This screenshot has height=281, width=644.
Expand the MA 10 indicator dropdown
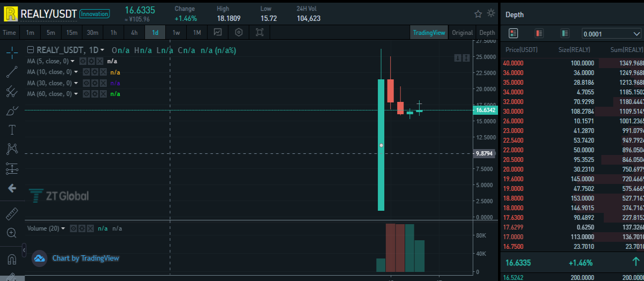click(76, 72)
